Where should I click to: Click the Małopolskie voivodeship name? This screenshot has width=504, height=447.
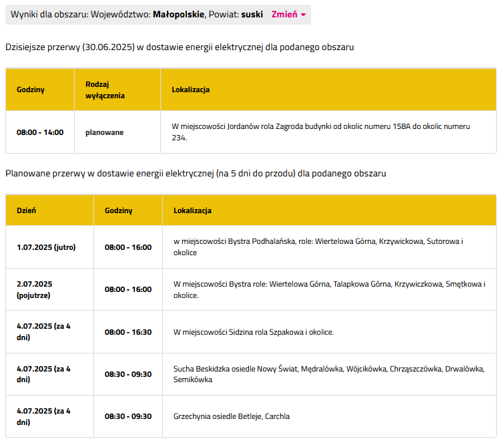point(179,15)
